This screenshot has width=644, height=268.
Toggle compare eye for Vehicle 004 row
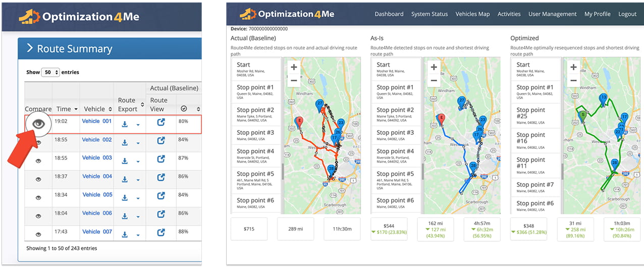(38, 179)
